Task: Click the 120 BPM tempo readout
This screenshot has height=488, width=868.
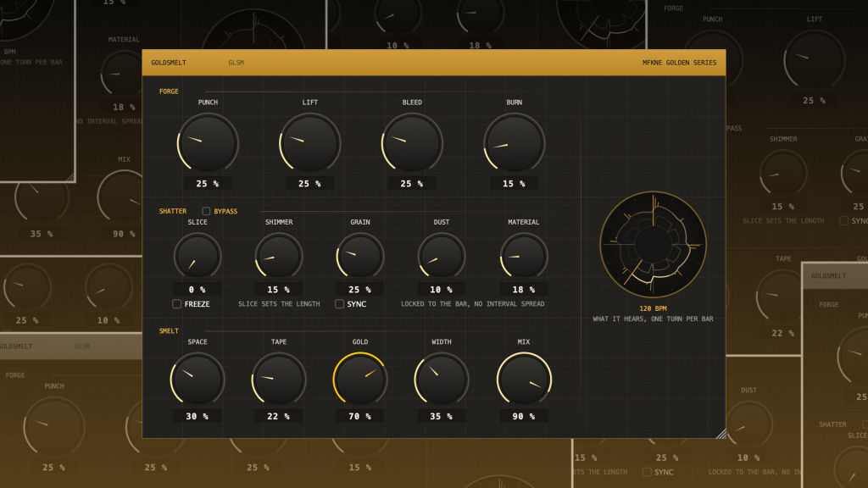Action: click(654, 308)
